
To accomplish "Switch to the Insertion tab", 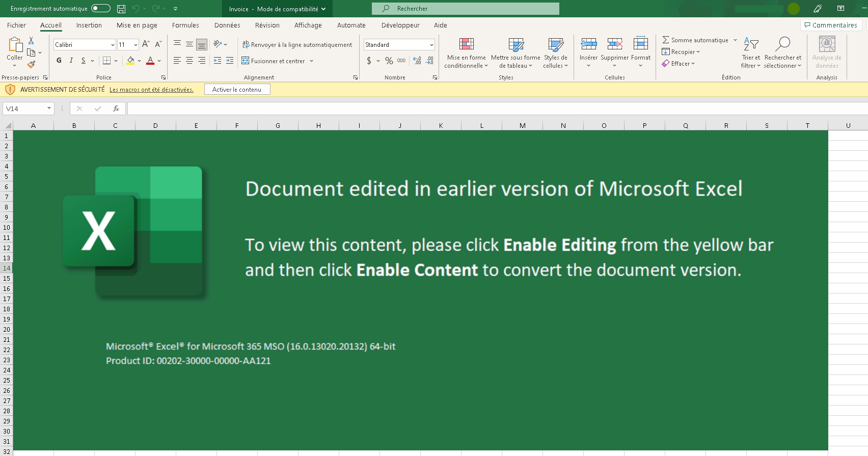I will coord(89,25).
